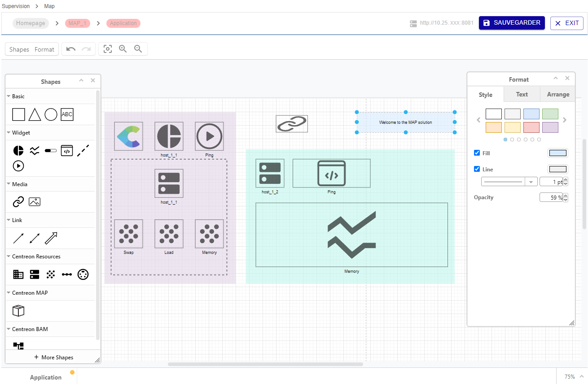Select the circular outlet resource icon
This screenshot has width=588, height=384.
[x=83, y=275]
